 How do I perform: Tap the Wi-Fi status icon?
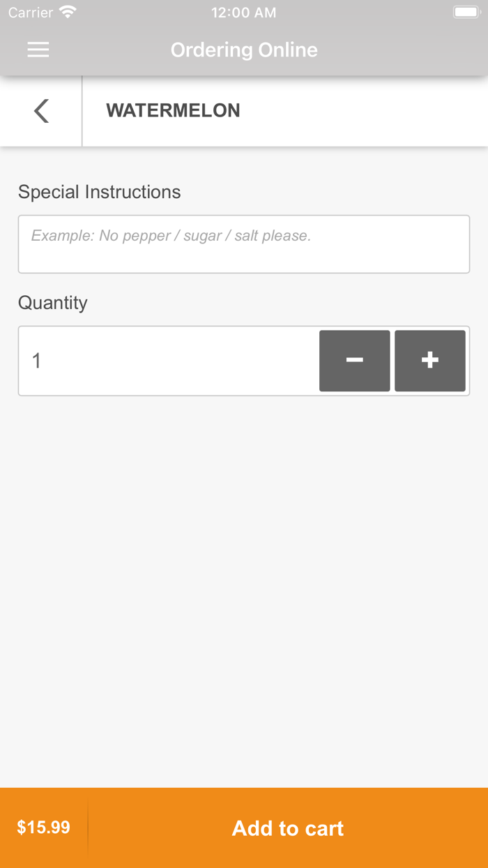[x=68, y=13]
